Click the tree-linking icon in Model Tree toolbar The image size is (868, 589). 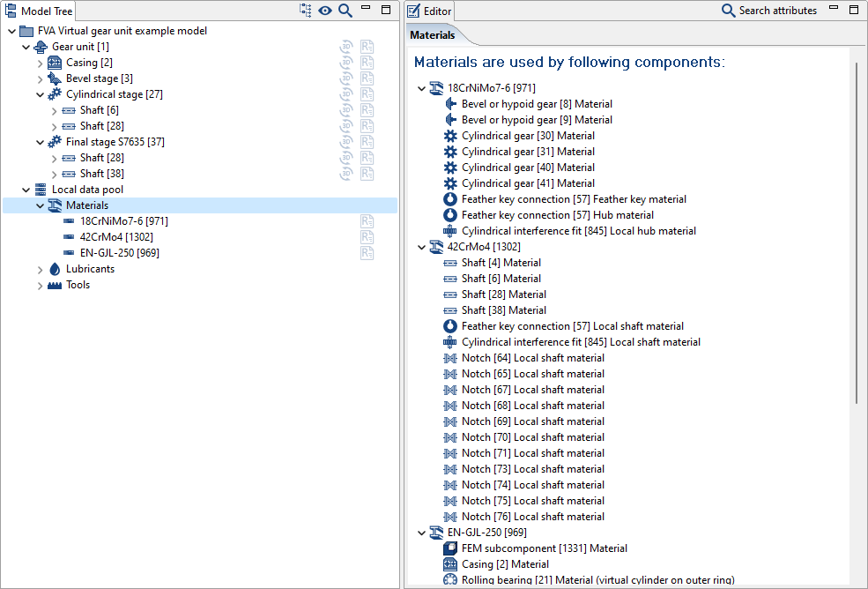coord(306,11)
